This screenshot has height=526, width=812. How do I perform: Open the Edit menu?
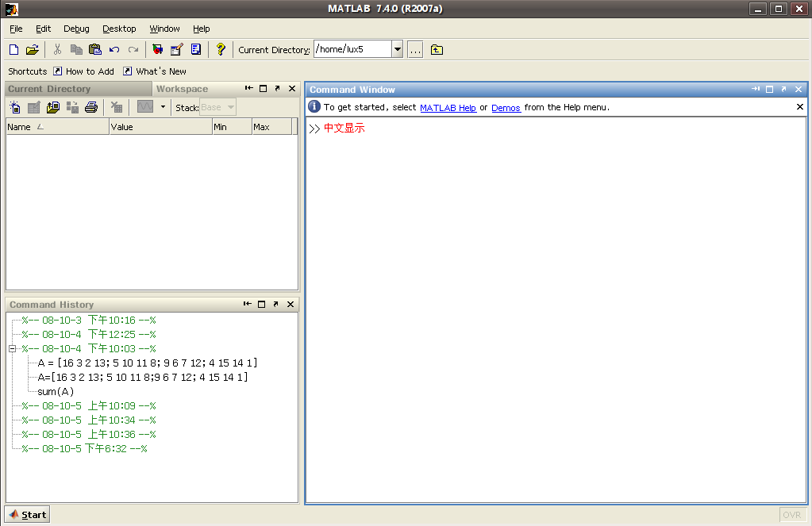43,29
